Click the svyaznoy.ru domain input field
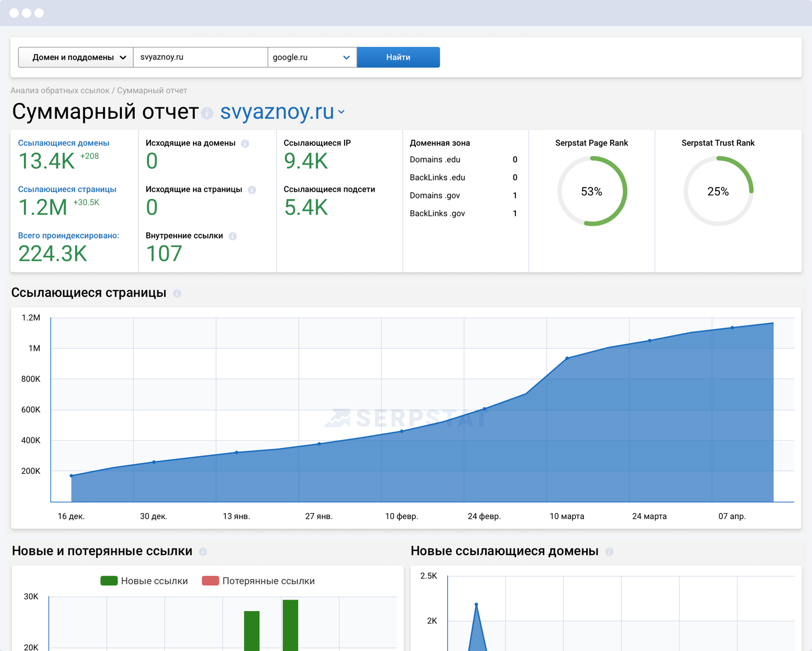The height and width of the screenshot is (651, 812). pos(200,57)
